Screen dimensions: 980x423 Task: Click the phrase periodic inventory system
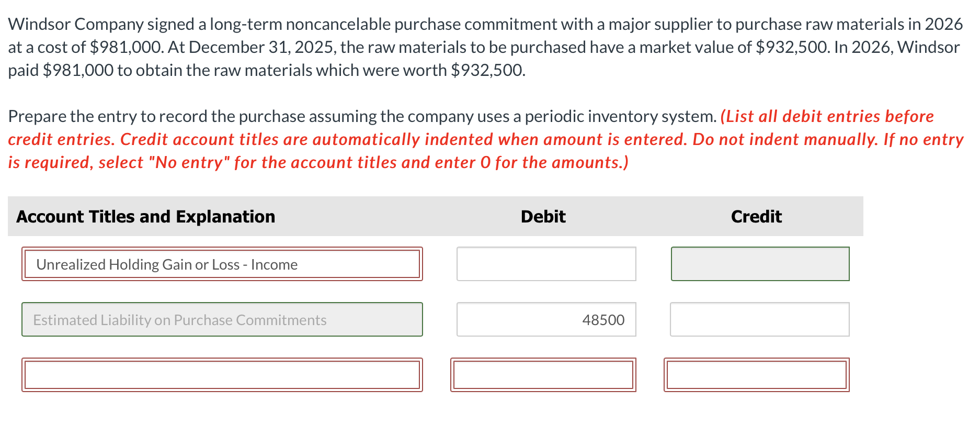tap(631, 116)
